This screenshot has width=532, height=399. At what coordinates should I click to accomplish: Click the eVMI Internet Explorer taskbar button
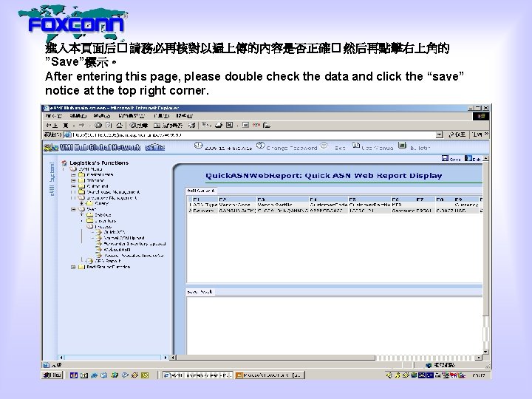[x=197, y=375]
